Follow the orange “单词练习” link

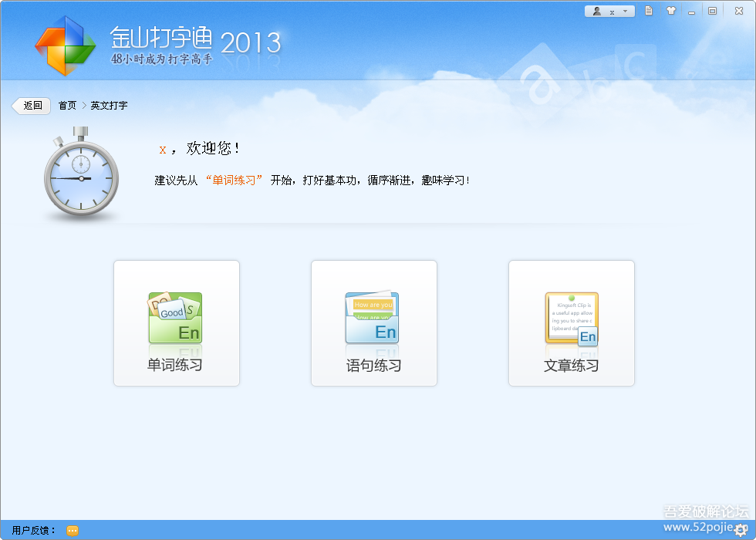click(x=234, y=181)
